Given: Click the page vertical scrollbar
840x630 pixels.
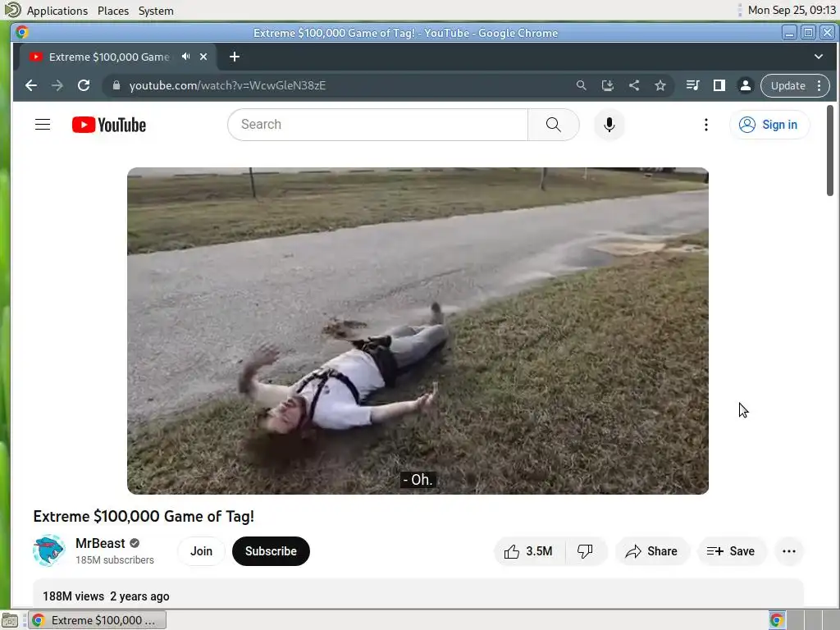Looking at the screenshot, I should [830, 151].
